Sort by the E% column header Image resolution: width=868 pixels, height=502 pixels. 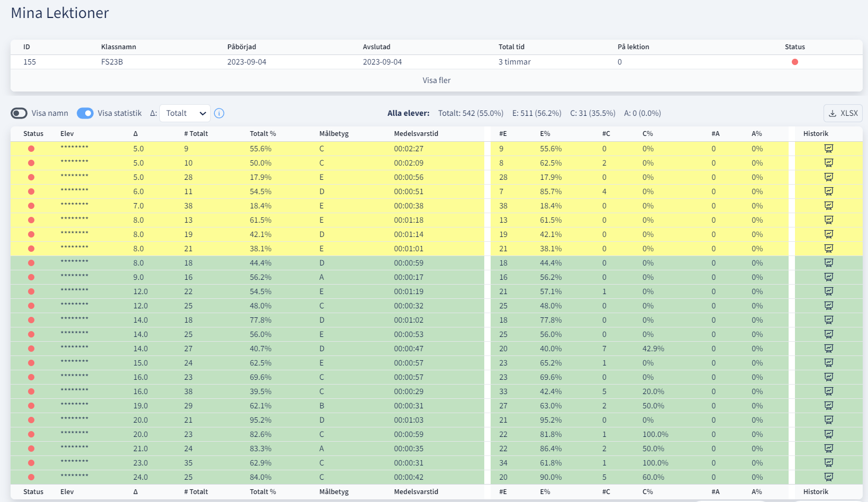(545, 134)
